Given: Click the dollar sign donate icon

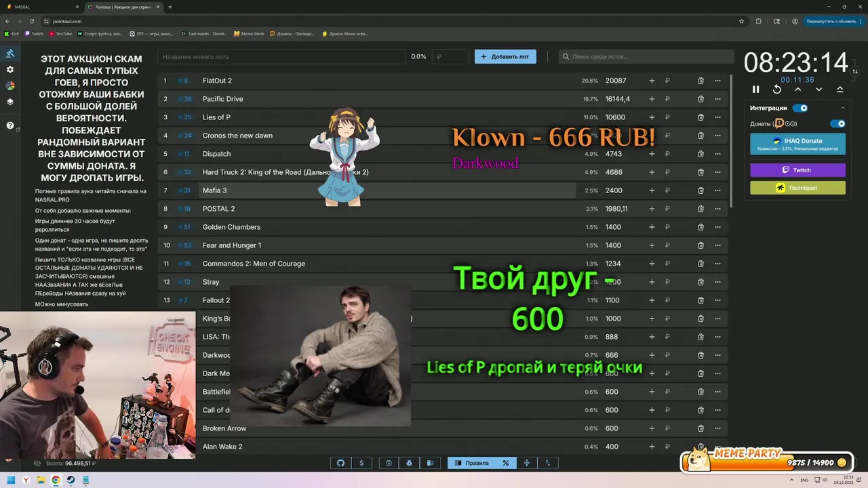Looking at the screenshot, I should [x=361, y=463].
